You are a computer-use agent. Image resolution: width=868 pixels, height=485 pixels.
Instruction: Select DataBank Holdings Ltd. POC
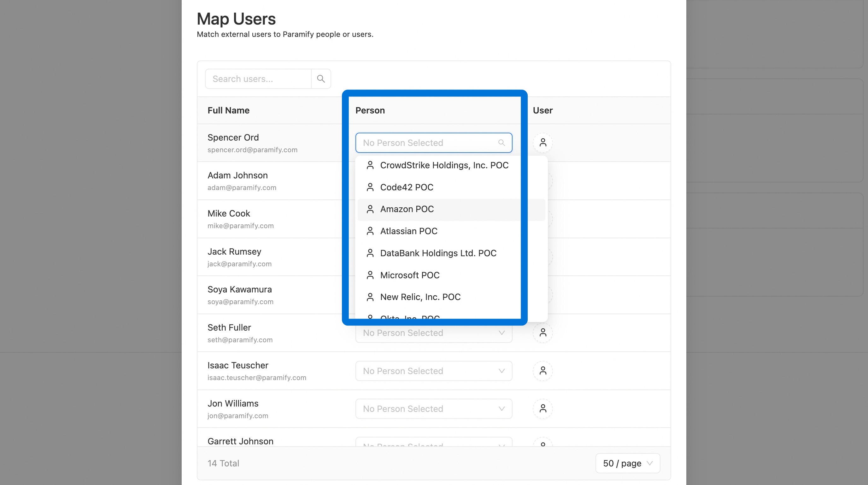click(451, 253)
